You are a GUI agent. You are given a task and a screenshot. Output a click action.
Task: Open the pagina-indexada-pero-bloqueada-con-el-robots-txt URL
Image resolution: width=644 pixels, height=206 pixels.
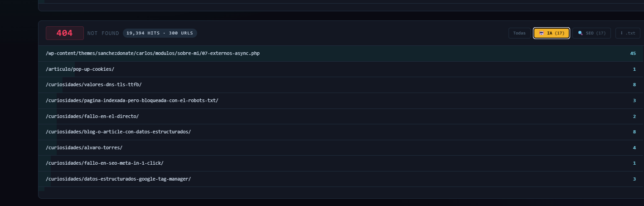tap(132, 100)
